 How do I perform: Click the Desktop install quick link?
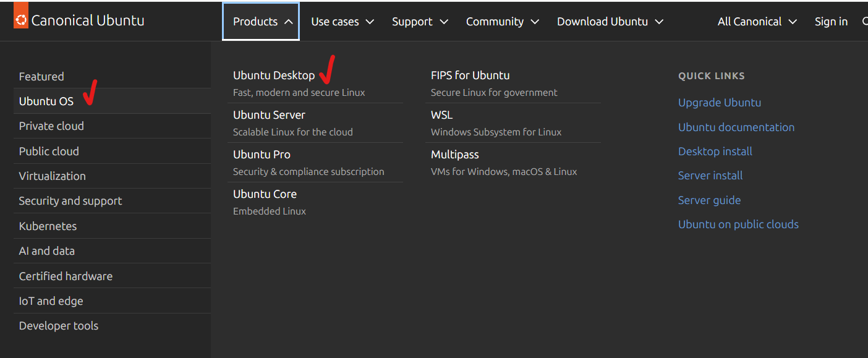click(x=715, y=151)
